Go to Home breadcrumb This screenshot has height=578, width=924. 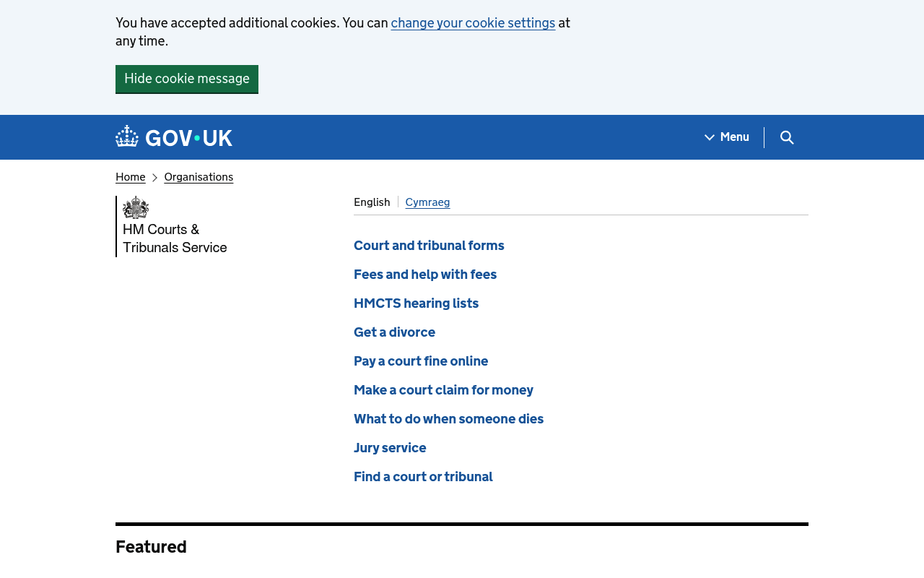point(131,177)
